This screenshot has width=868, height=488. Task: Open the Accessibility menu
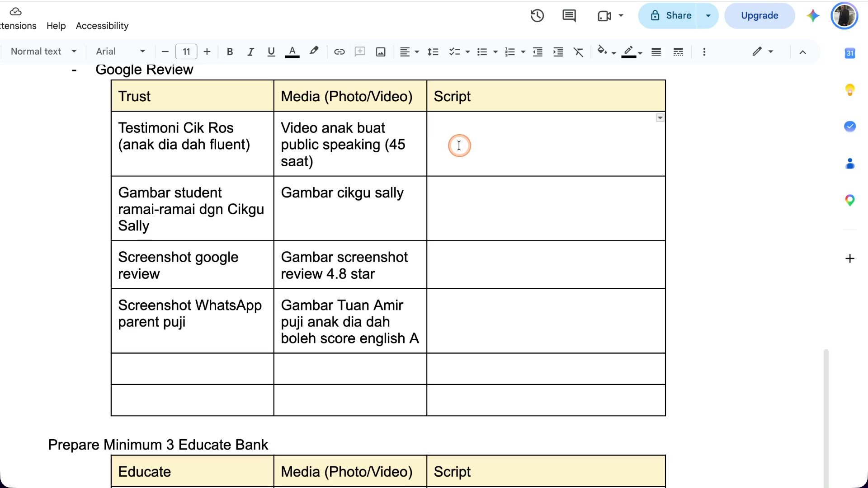[102, 26]
